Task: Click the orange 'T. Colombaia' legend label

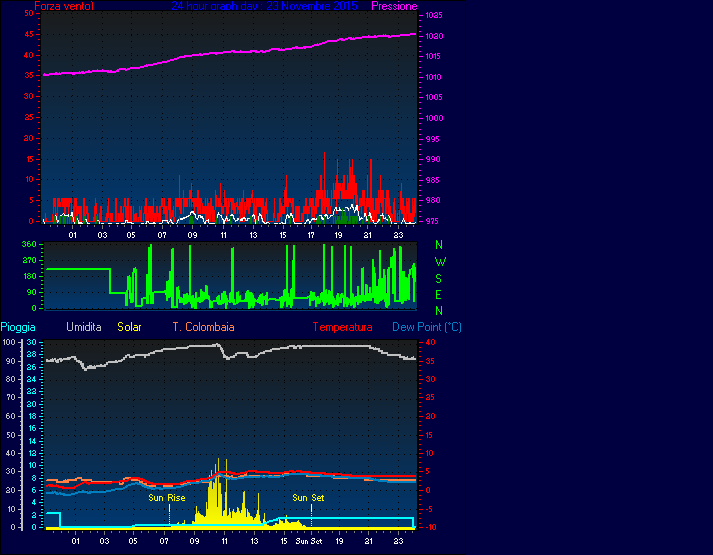Action: coord(203,327)
